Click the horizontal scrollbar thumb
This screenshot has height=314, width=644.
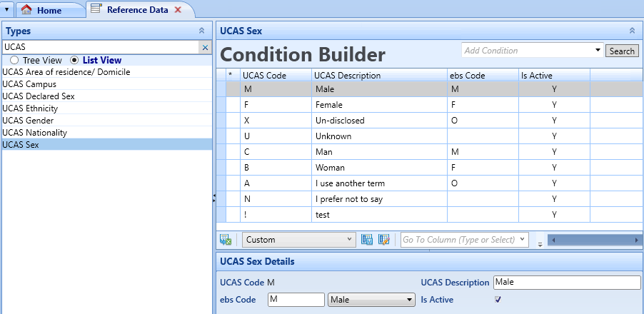pyautogui.click(x=595, y=240)
